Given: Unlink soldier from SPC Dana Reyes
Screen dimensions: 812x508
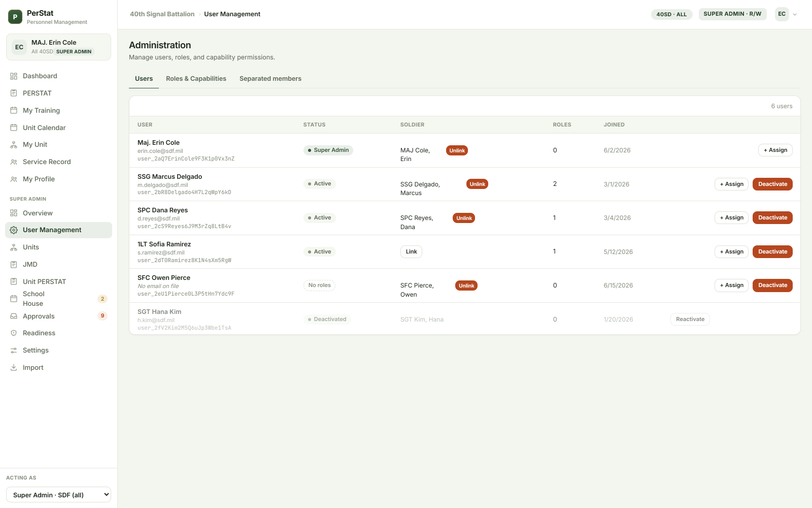Looking at the screenshot, I should coord(464,218).
